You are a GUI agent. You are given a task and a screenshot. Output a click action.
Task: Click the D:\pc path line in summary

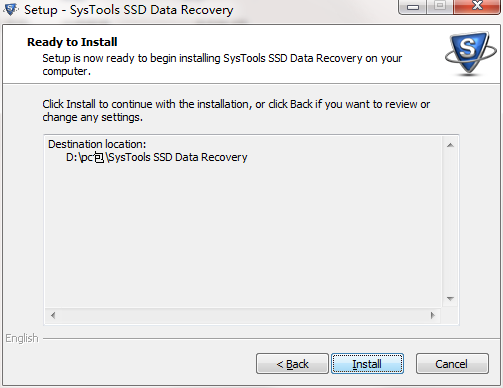[x=157, y=157]
